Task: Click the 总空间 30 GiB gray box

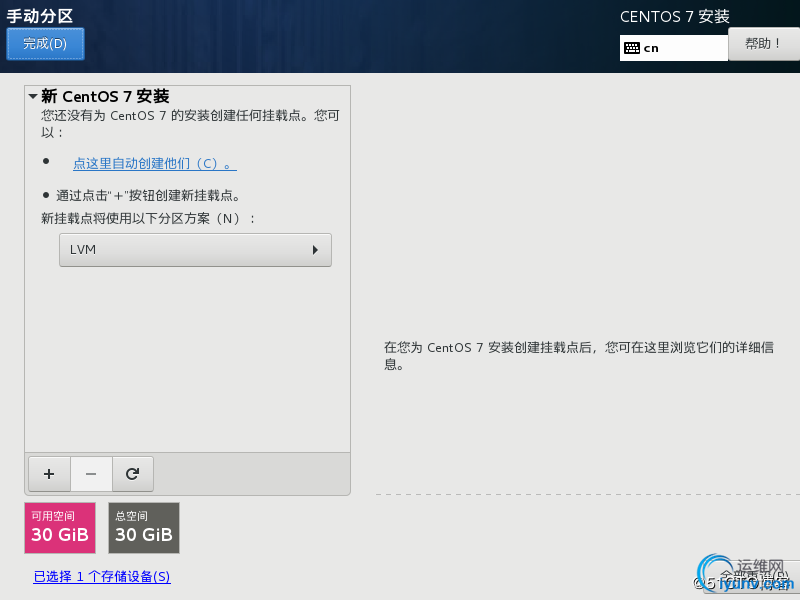Action: [x=144, y=528]
